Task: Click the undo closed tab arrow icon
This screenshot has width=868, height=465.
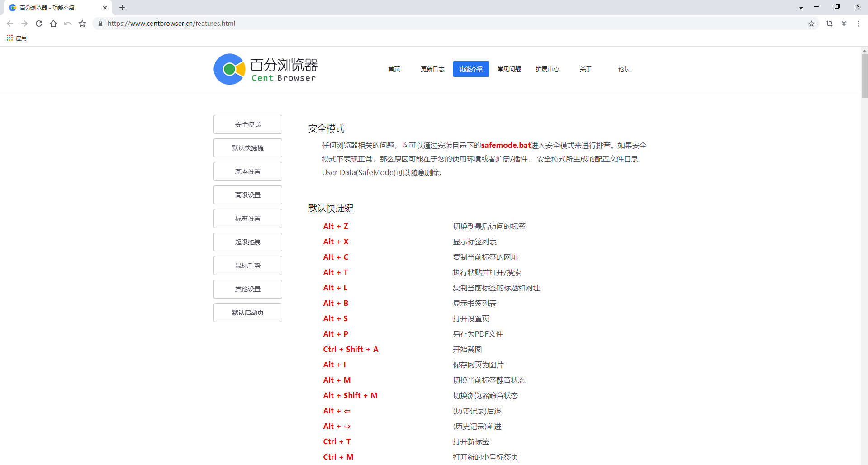Action: coord(68,24)
